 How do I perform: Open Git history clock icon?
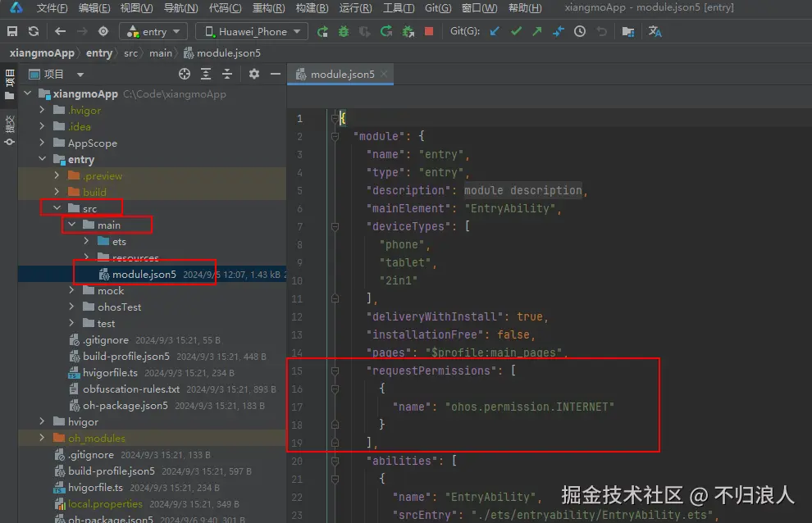580,31
